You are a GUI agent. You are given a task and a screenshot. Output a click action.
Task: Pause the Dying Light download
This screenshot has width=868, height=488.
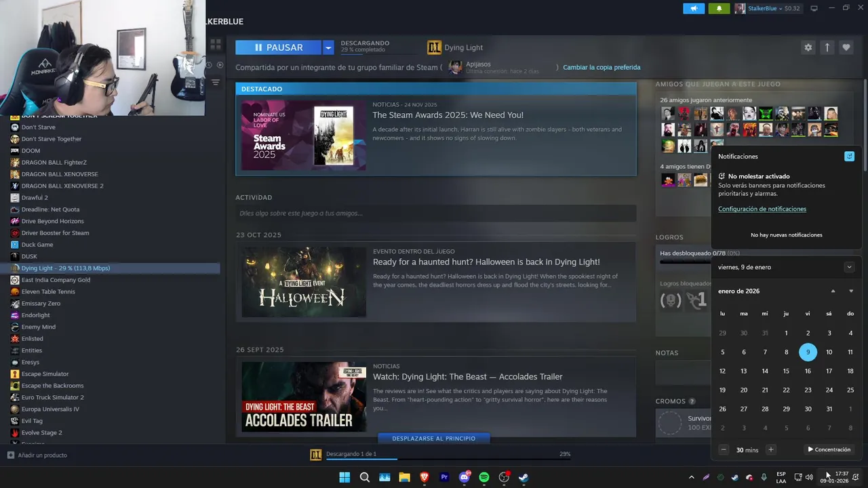click(x=278, y=47)
